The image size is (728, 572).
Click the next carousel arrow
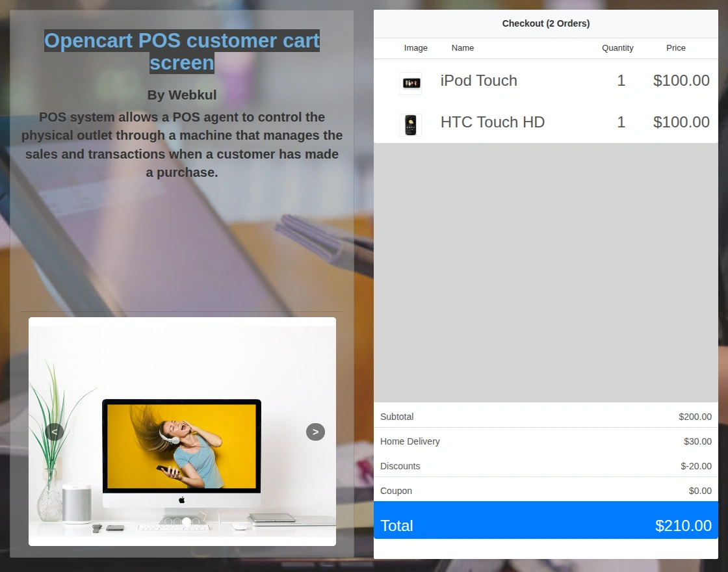pyautogui.click(x=315, y=432)
